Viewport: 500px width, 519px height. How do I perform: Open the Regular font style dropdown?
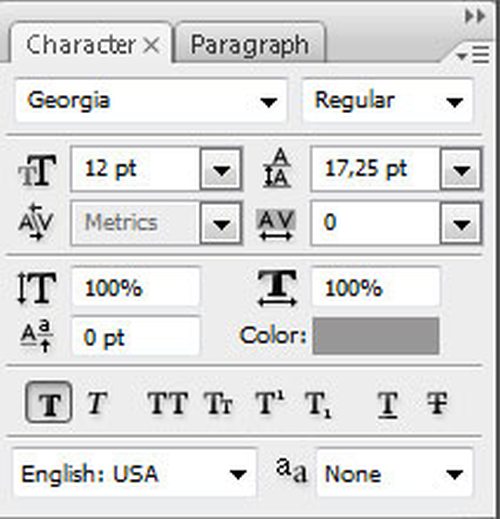387,101
